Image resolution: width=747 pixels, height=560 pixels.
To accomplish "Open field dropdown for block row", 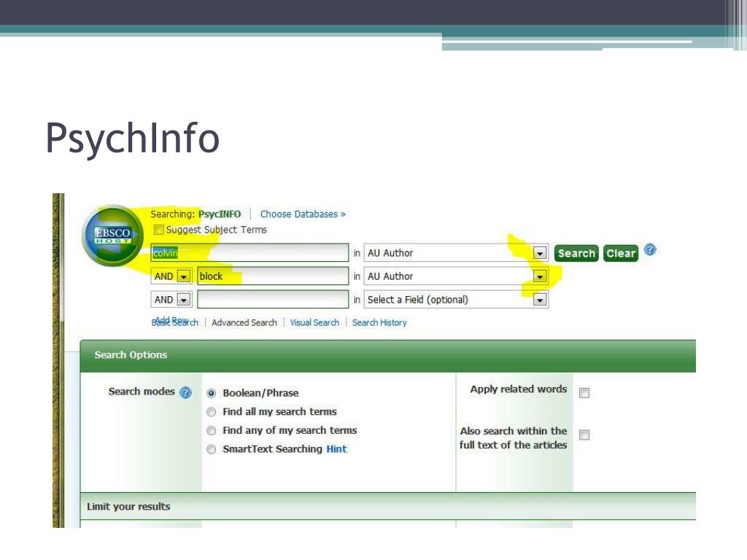I will pos(539,276).
